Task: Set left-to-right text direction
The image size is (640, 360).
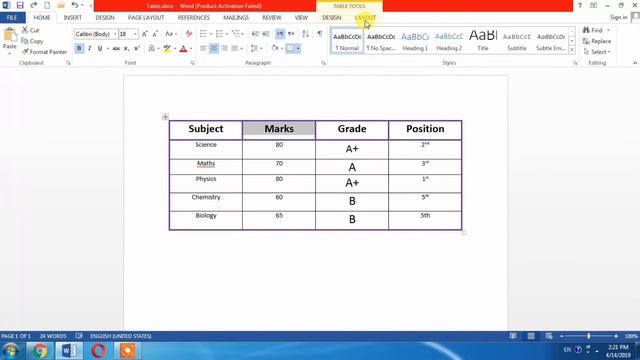Action: tap(280, 34)
